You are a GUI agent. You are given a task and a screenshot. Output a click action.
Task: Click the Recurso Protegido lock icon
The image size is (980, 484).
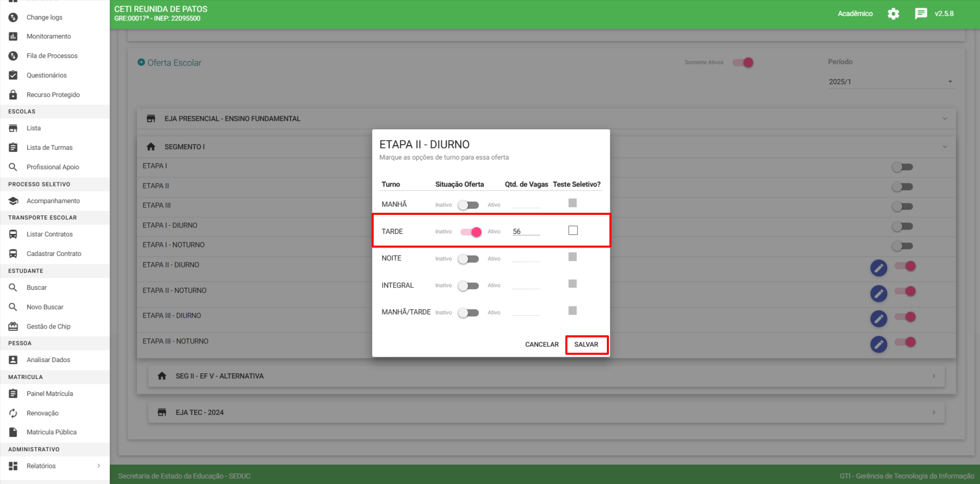pos(13,95)
